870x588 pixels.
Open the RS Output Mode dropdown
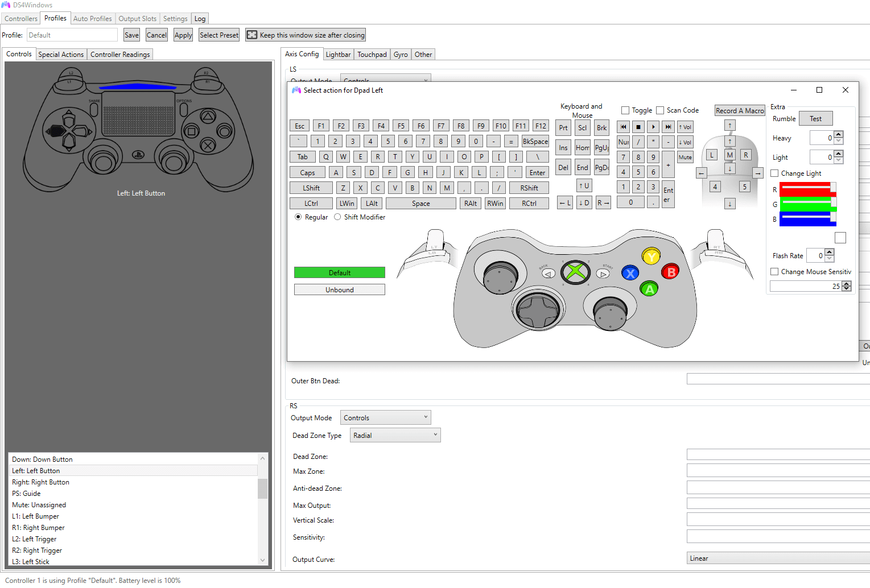point(385,417)
